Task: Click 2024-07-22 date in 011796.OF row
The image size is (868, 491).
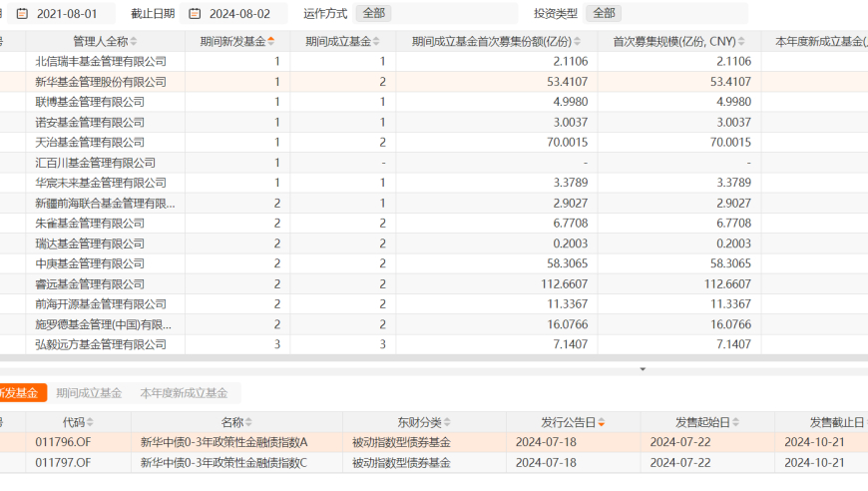Action: click(x=680, y=442)
